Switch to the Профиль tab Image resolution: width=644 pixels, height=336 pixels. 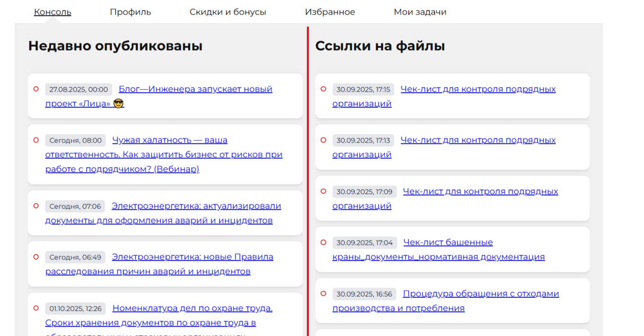pyautogui.click(x=130, y=12)
